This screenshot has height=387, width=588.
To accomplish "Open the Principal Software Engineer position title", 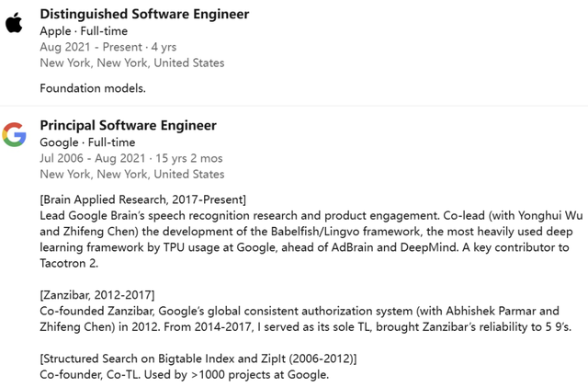I will pos(128,125).
